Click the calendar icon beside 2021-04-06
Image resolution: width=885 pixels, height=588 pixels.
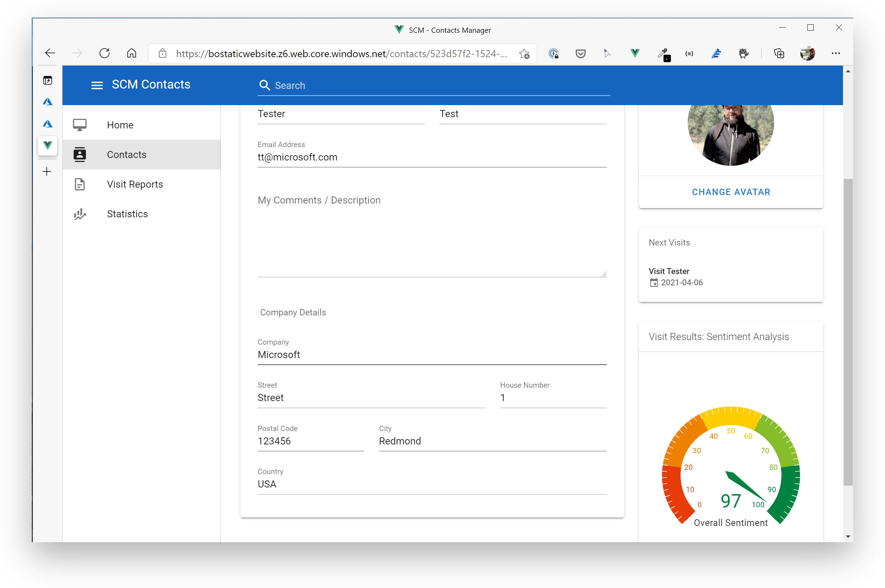click(654, 283)
